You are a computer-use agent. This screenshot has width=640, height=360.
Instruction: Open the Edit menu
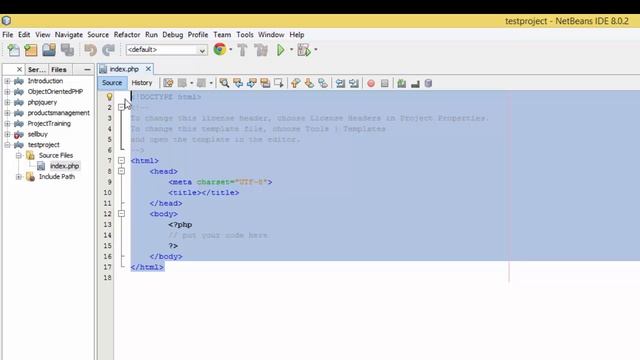tap(24, 35)
